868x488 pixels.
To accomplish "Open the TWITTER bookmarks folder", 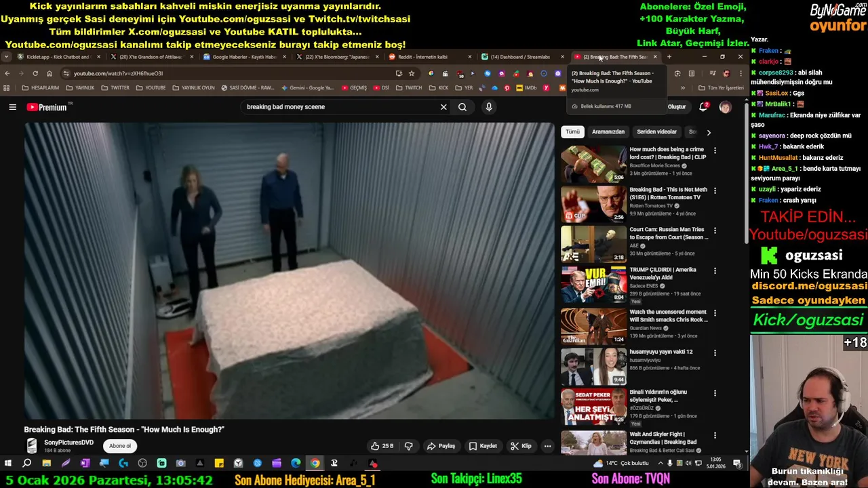I will click(x=115, y=87).
